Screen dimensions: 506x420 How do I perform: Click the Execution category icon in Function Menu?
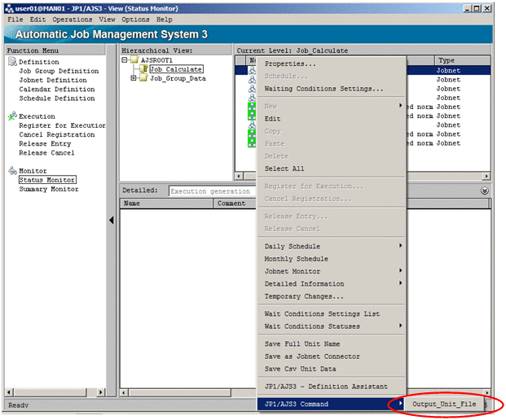point(12,116)
